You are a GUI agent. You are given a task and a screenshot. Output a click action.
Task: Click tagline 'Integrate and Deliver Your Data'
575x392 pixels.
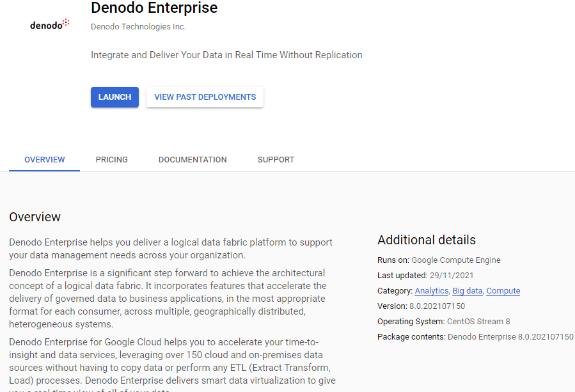pos(226,55)
